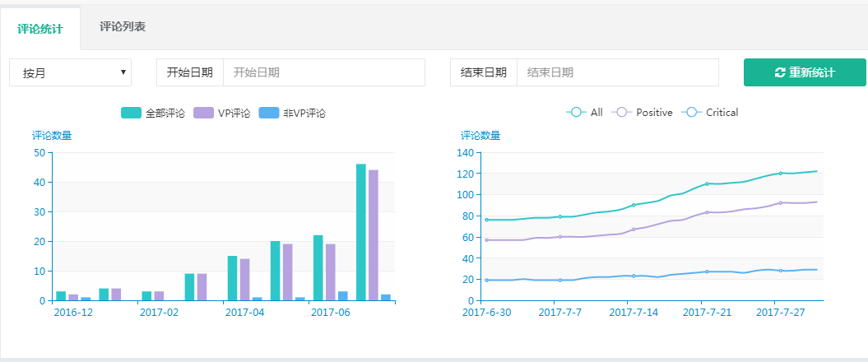Click the 结束日期 addon label
This screenshot has height=362, width=868.
tap(483, 72)
